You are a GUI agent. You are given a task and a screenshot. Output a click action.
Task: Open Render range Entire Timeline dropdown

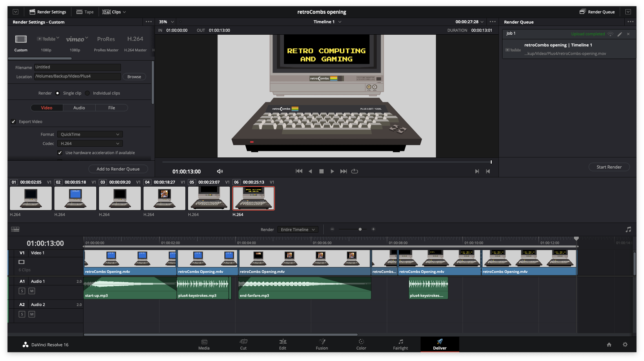[297, 230]
